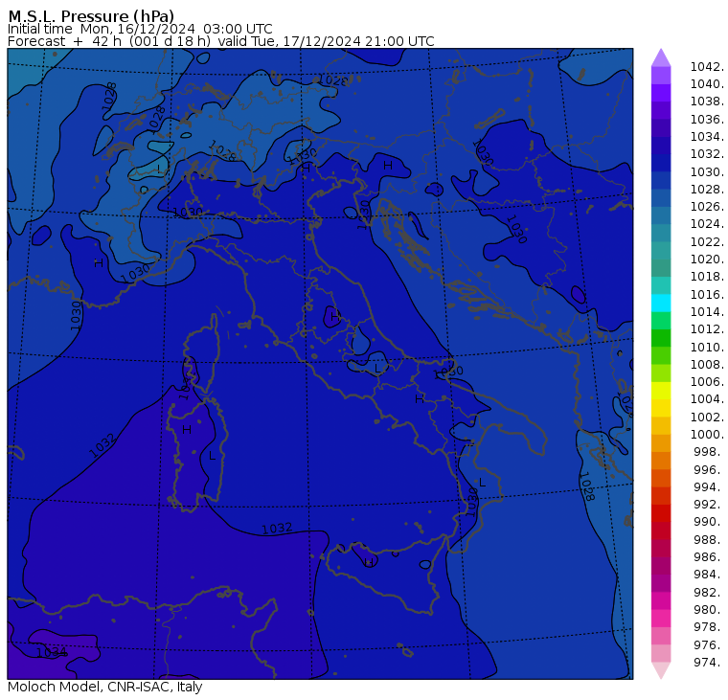Screen dimensions: 728x700
Task: Pick the violet legend swatch between 1038 and 1040
Action: click(661, 93)
